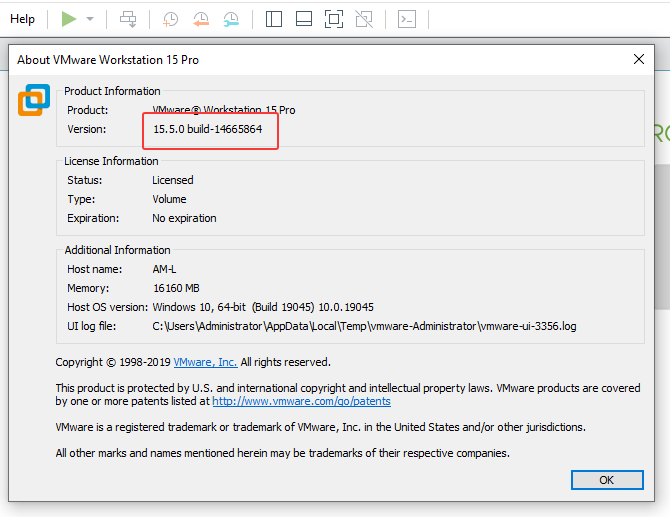This screenshot has height=517, width=670.
Task: Open the vmware.com/go/patents link
Action: 301,401
